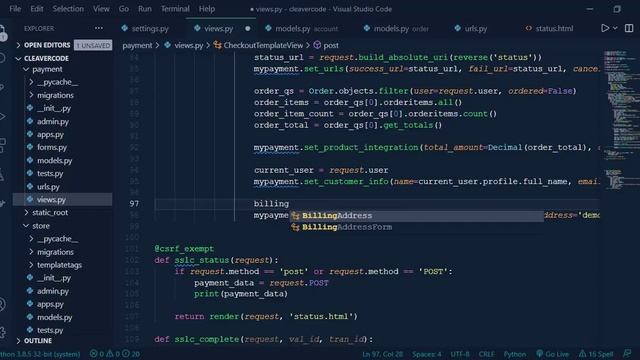Select language mode Python in status bar
This screenshot has height=360, width=640.
pyautogui.click(x=514, y=354)
